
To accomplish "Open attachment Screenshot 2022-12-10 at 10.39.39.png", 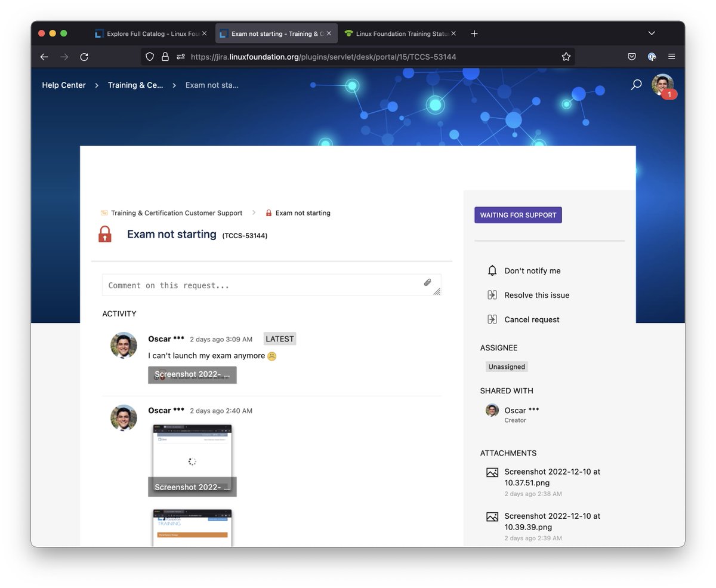I will 552,522.
